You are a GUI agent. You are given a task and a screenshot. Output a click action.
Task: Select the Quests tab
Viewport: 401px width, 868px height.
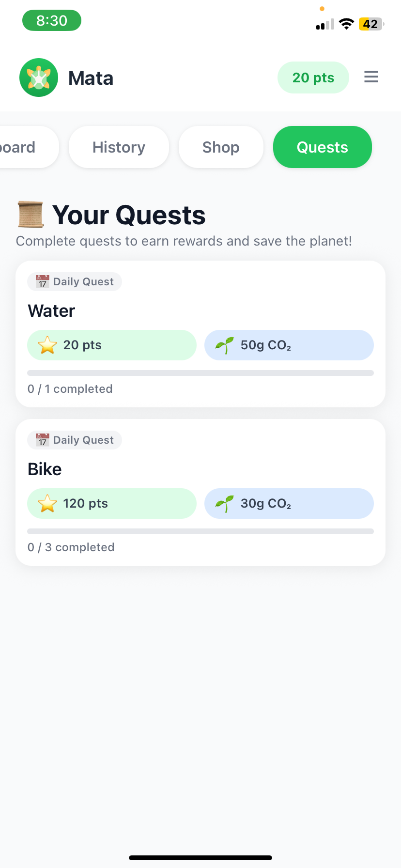[x=322, y=147]
